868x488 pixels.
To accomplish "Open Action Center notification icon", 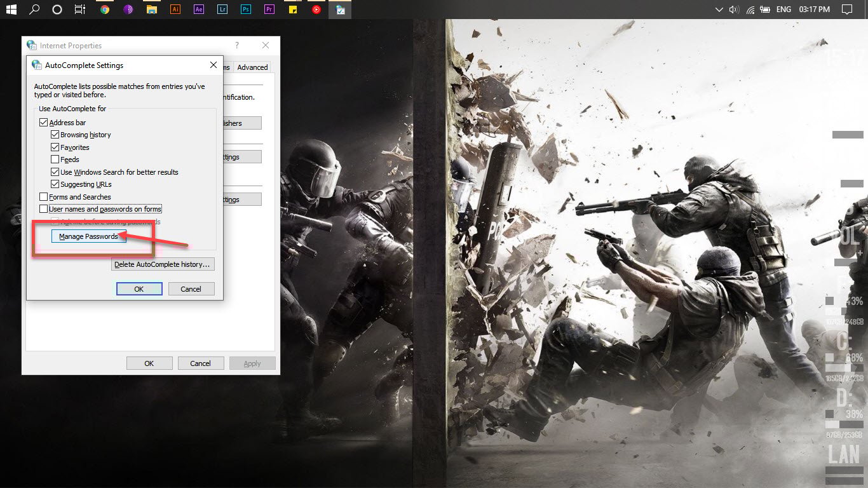I will 846,10.
